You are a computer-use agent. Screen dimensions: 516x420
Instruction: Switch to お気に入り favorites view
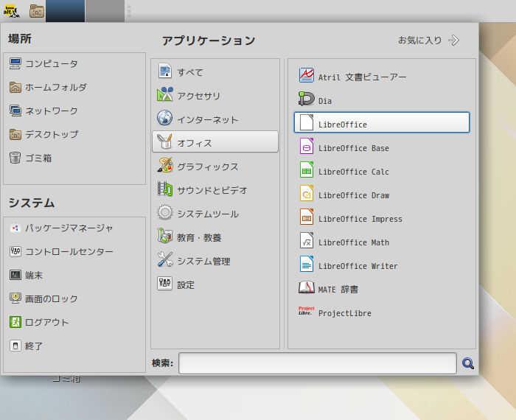[428, 40]
